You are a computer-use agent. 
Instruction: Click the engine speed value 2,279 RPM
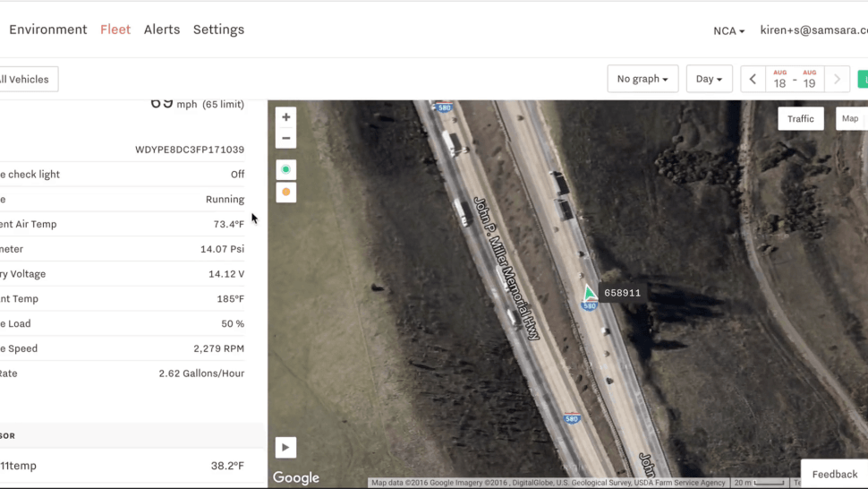[x=218, y=349]
